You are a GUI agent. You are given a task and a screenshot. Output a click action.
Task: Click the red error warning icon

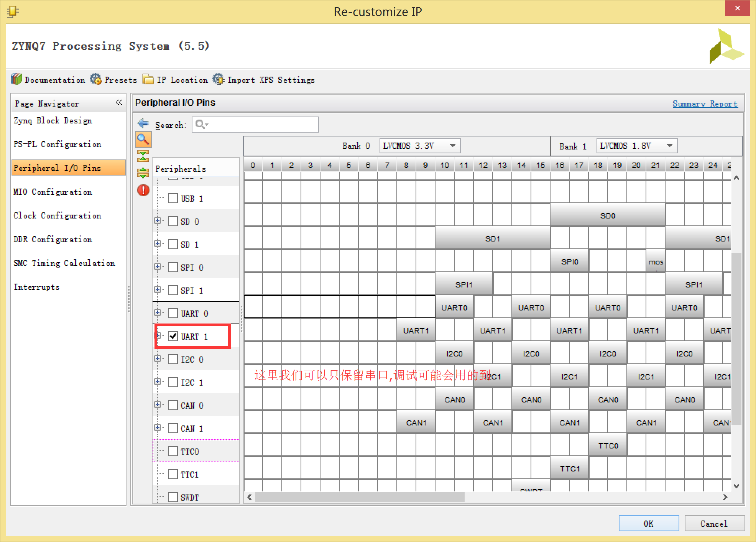[x=143, y=190]
